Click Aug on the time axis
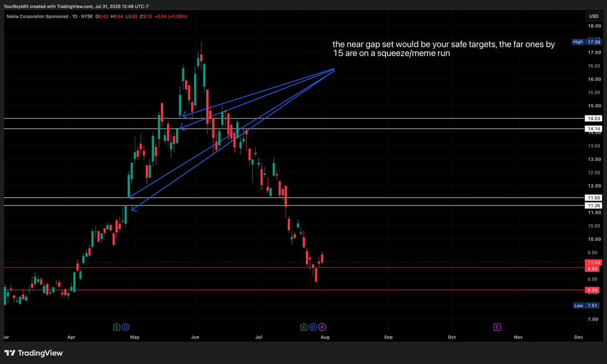The image size is (607, 364). 325,337
